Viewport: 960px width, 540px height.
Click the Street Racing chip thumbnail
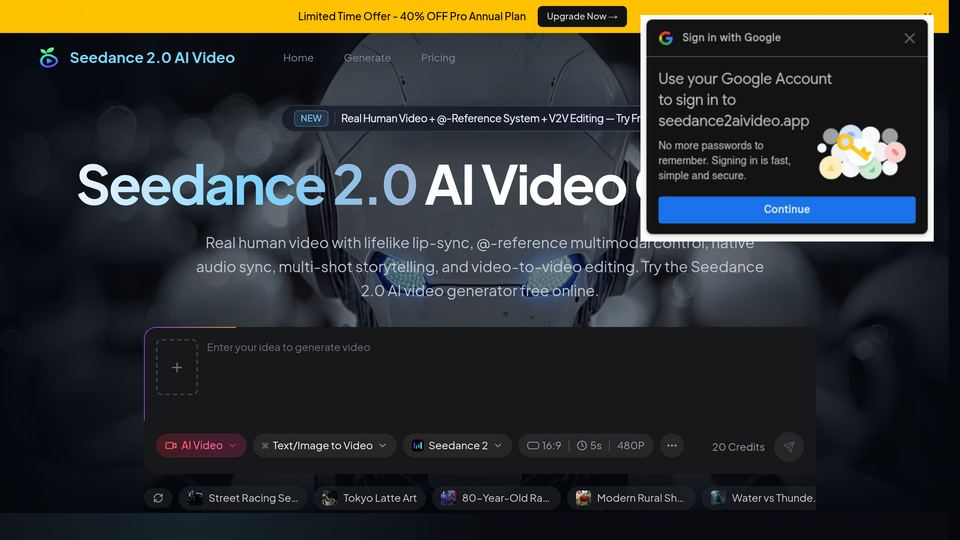coord(195,498)
